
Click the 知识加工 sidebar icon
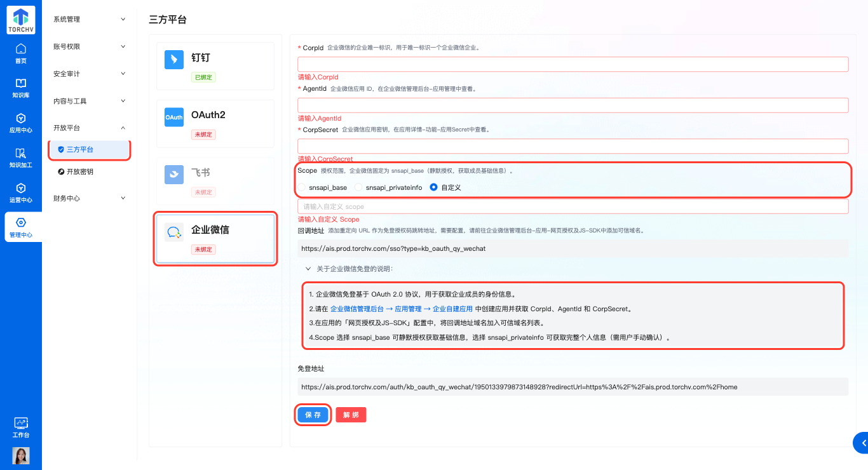click(20, 158)
